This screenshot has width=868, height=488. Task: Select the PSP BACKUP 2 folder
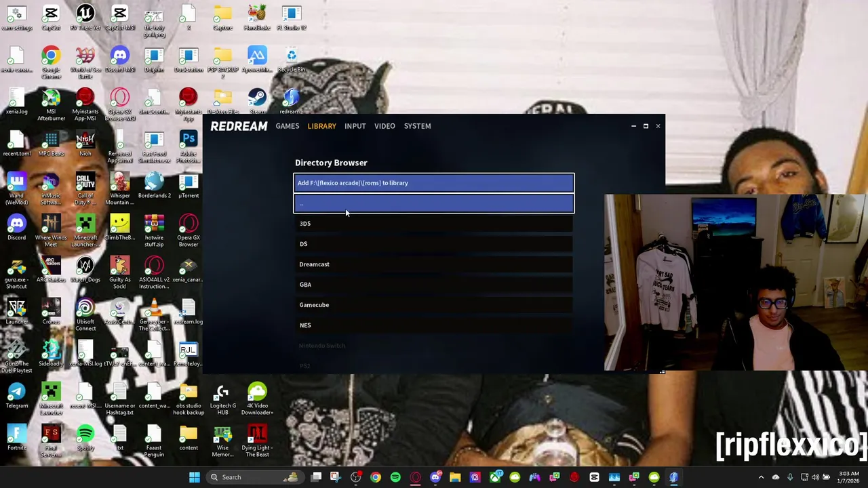[223, 62]
